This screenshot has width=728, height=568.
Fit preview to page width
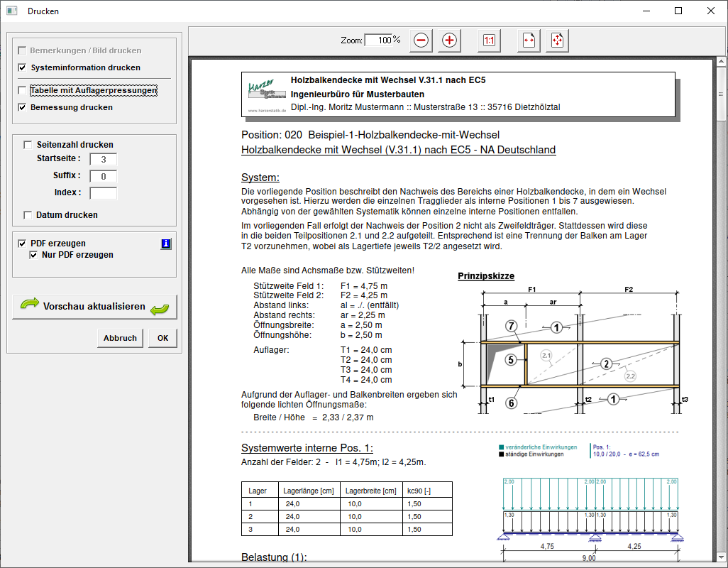pos(529,40)
